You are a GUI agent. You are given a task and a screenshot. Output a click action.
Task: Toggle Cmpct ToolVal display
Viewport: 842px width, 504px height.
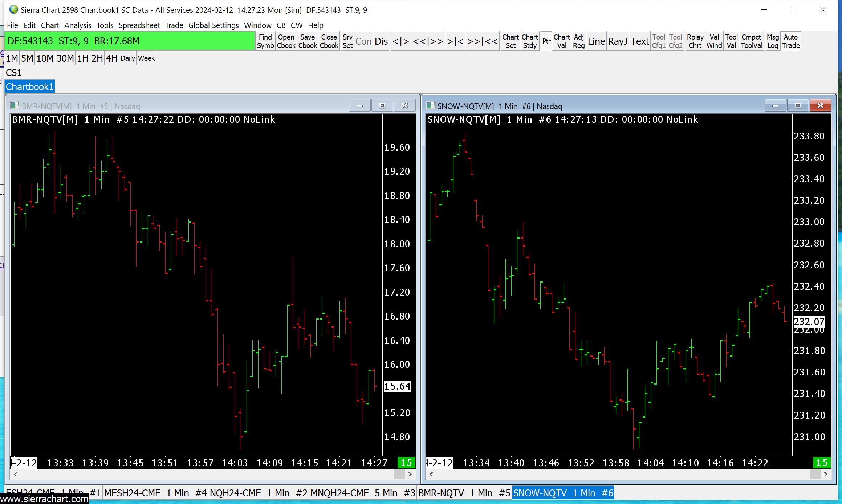[751, 41]
